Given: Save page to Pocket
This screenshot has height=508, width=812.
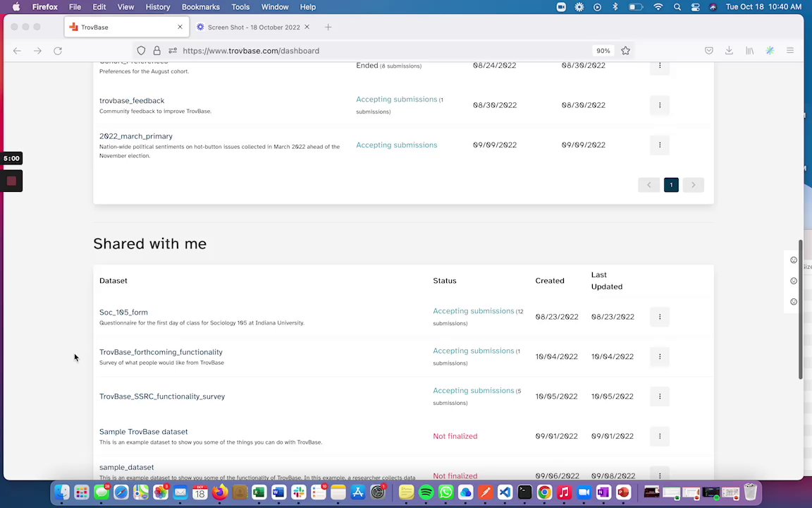Looking at the screenshot, I should (709, 51).
